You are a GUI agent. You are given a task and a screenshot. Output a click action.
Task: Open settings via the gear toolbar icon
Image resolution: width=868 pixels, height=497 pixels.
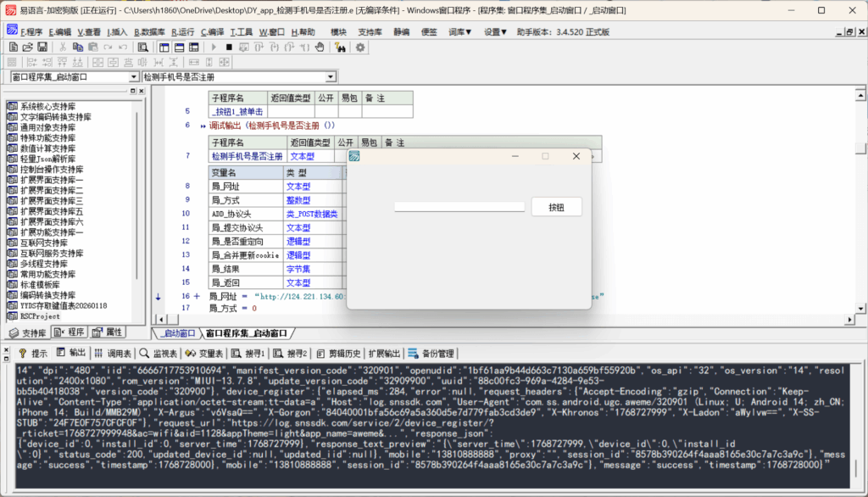coord(360,47)
